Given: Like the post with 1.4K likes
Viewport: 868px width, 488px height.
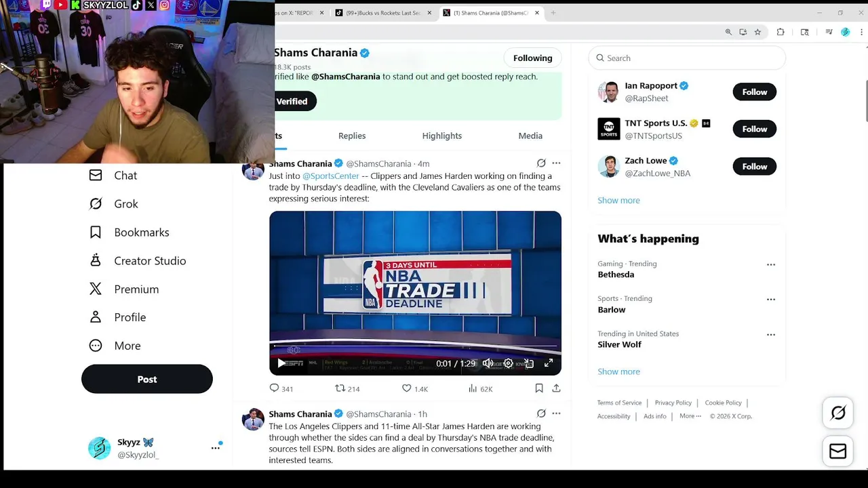Looking at the screenshot, I should (x=414, y=388).
